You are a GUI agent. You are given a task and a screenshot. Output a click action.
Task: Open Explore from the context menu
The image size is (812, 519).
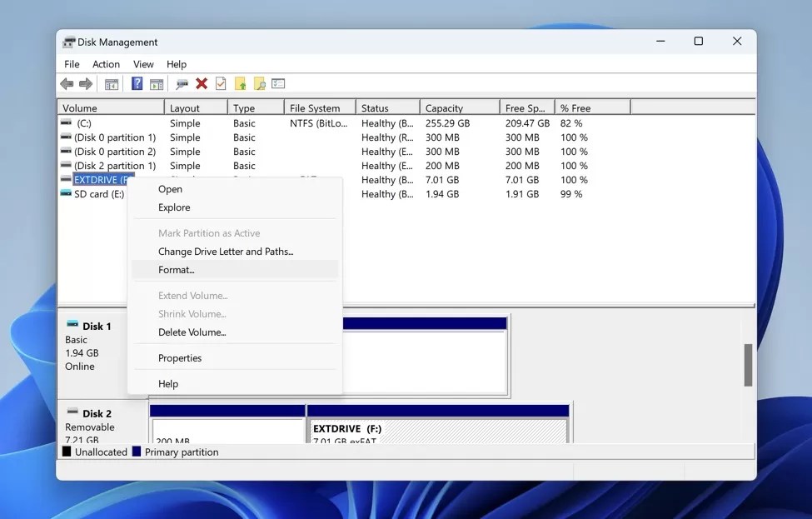[173, 207]
